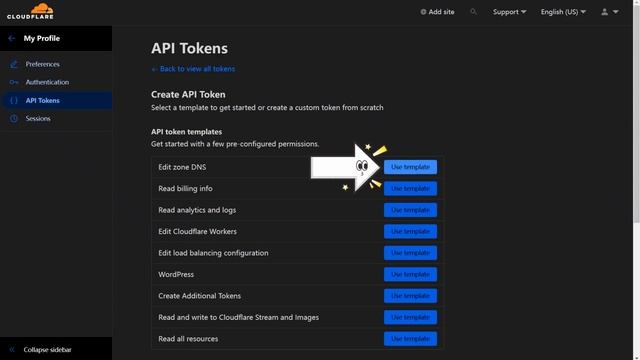Click the Add site plus icon
Viewport: 640px width, 360px height.
click(423, 12)
